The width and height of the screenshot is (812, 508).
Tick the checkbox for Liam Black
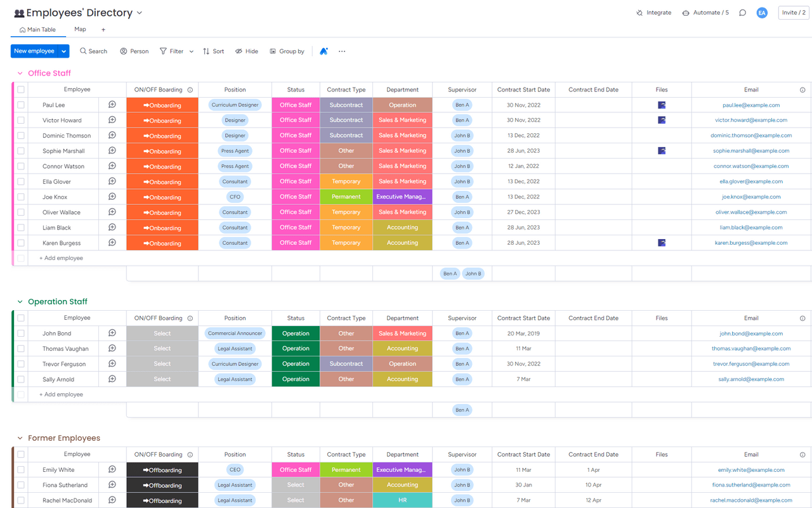(x=21, y=228)
